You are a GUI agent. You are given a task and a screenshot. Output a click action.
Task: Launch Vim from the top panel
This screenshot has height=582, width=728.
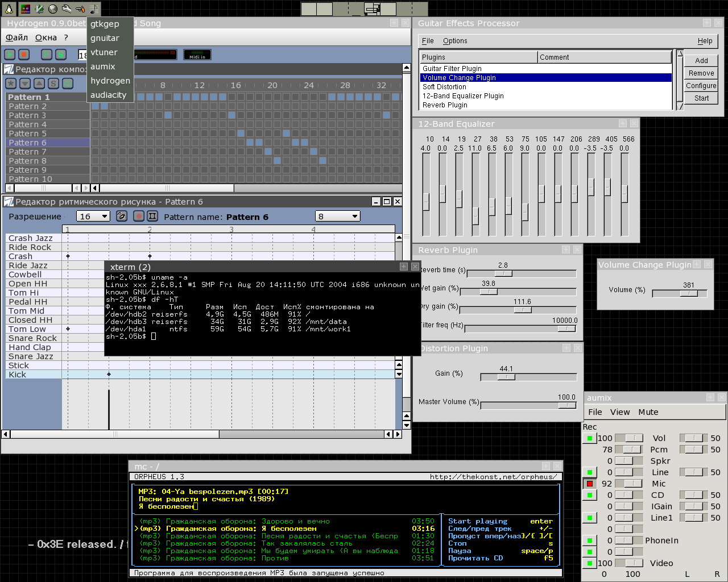[x=39, y=9]
